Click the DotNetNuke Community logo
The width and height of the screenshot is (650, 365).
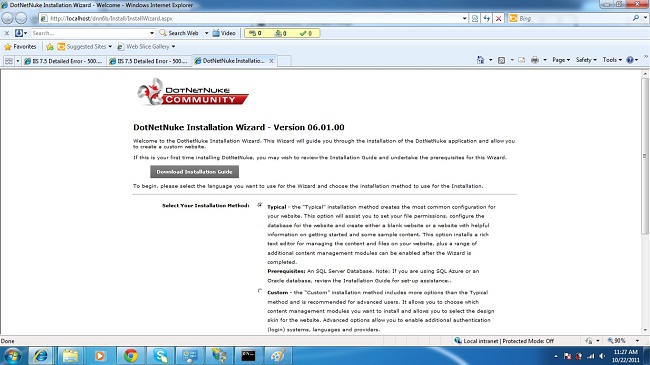coord(193,92)
